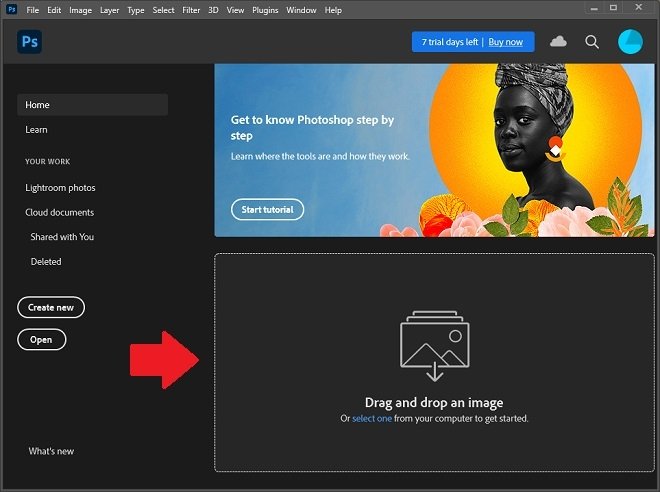Maximize the Photoshop window
660x492 pixels.
tap(614, 8)
